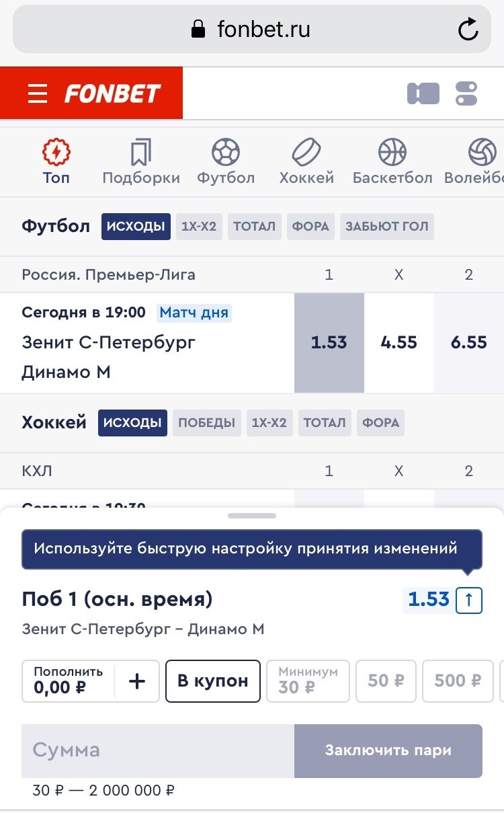Pick the draw odds 4.55

pos(398,342)
